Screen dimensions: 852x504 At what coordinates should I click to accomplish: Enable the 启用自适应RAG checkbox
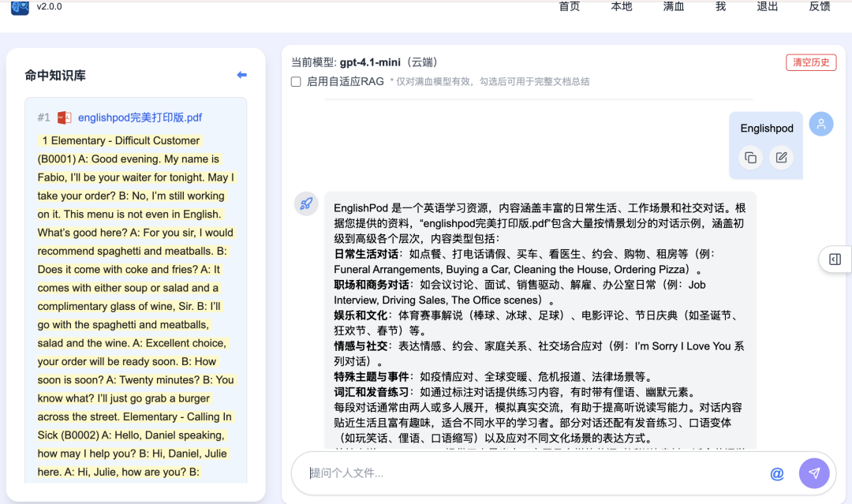[x=296, y=82]
